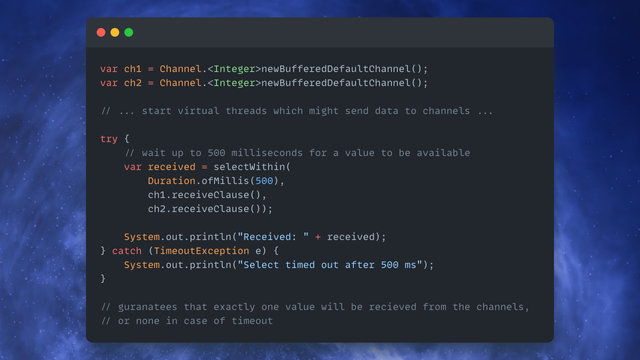Click the 'received' variable declaration name
The image size is (640, 360).
point(171,167)
